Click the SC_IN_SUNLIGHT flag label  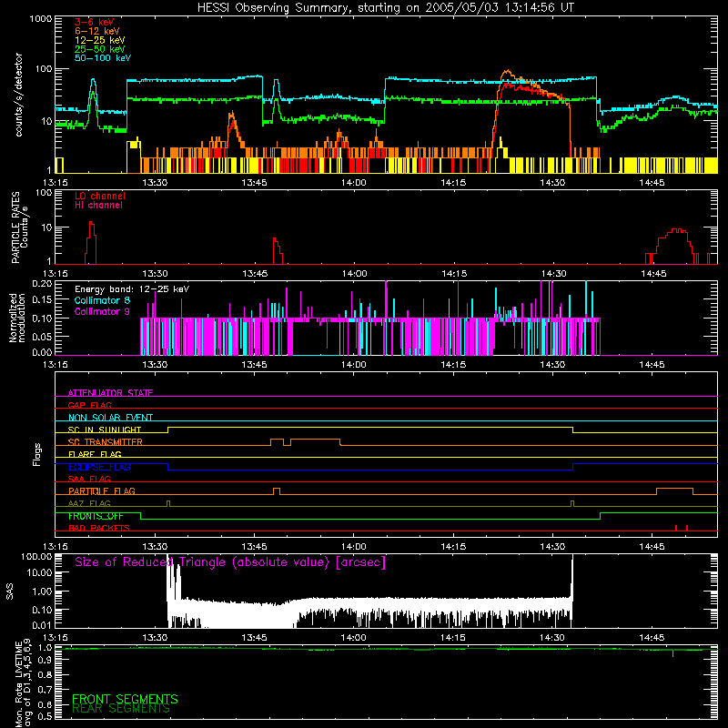105,430
